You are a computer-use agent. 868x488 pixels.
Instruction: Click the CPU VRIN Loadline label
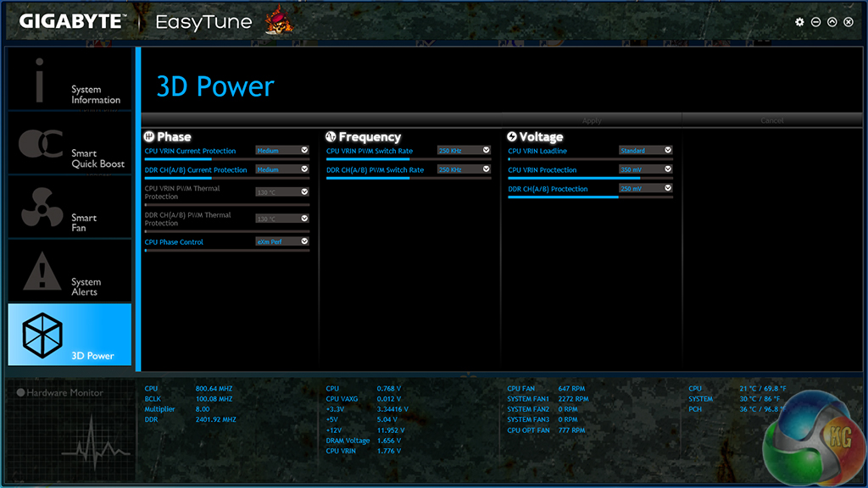click(x=537, y=151)
